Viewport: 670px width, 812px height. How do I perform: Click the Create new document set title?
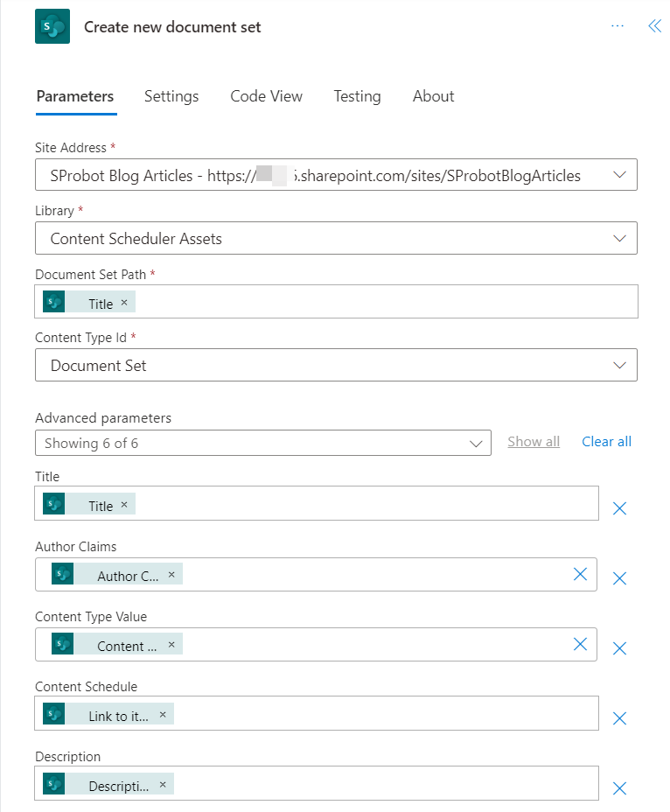click(172, 27)
